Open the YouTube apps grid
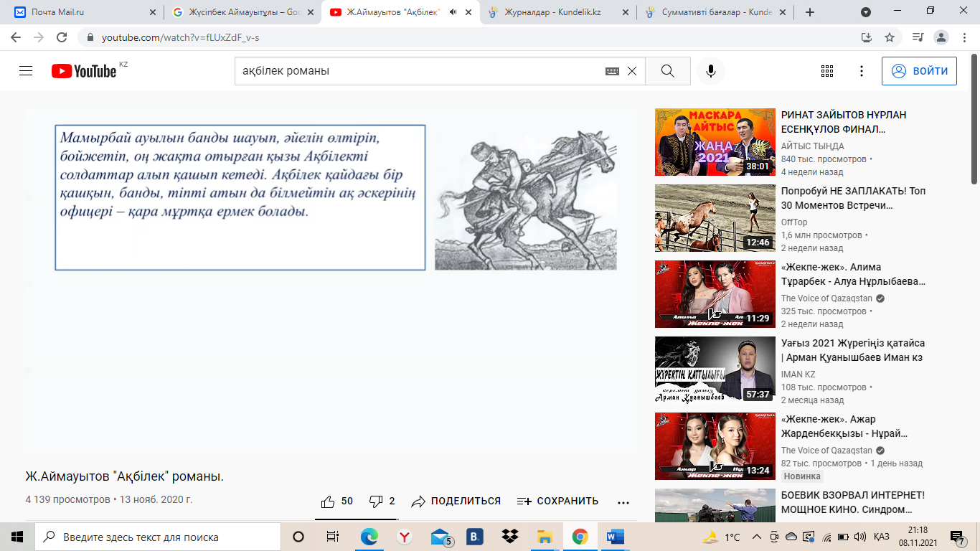This screenshot has width=980, height=551. pos(826,71)
